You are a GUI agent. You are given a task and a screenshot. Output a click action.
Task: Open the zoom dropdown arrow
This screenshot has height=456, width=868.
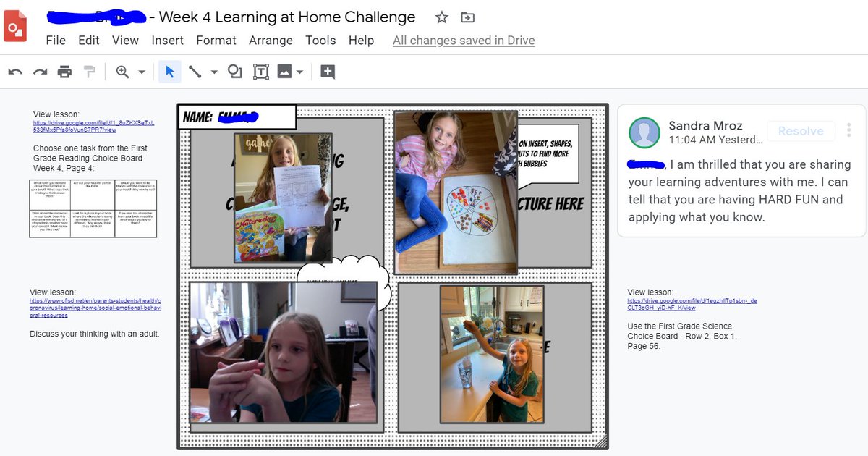pos(142,72)
